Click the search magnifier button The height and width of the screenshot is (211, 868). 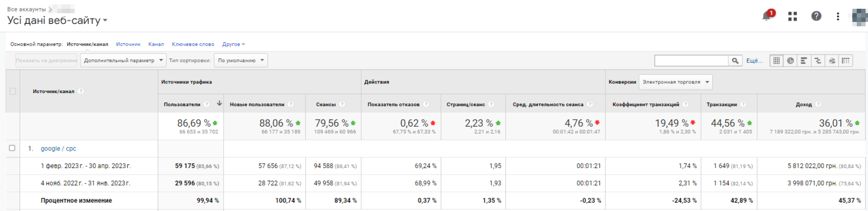(x=735, y=60)
